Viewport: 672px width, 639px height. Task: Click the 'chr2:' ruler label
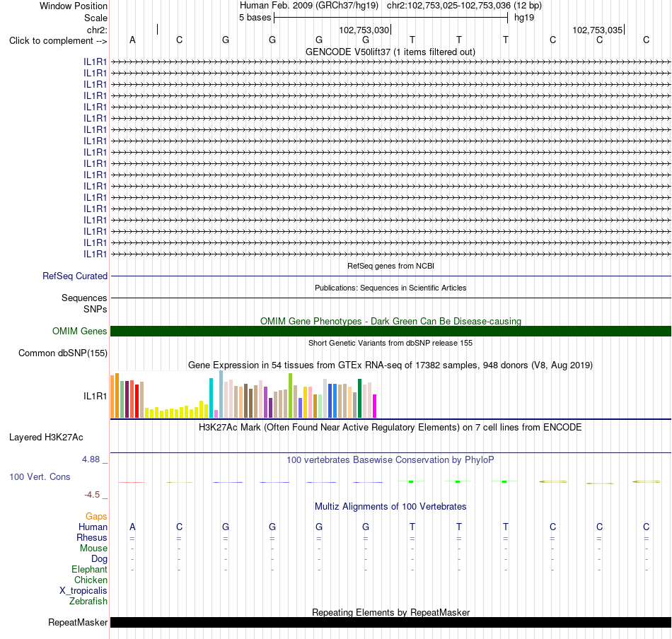[x=97, y=30]
